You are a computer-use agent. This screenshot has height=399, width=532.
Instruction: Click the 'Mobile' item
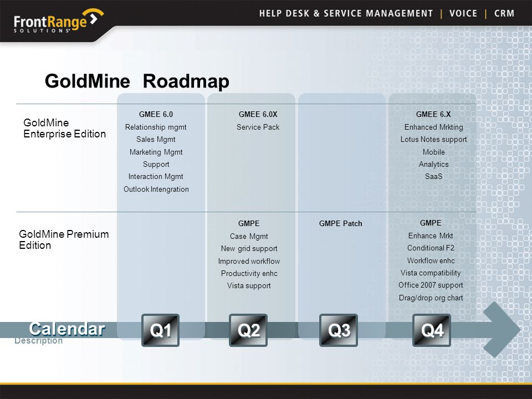(x=433, y=152)
